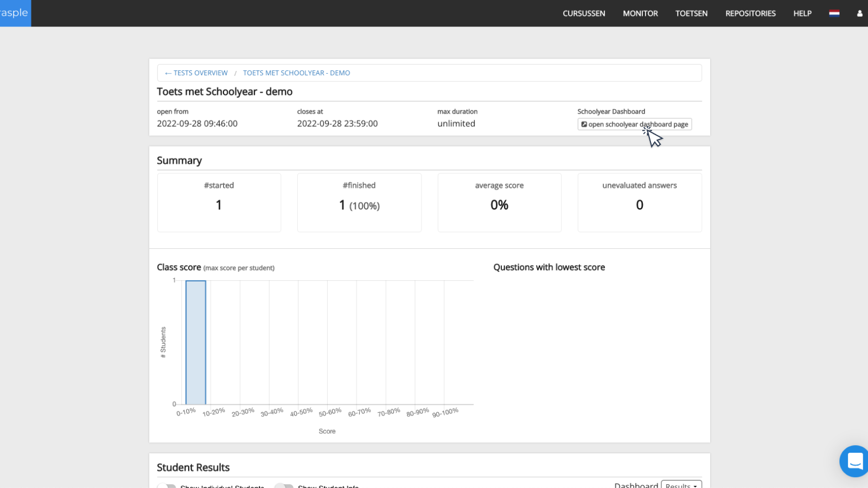Screen dimensions: 868x488
Task: Open the REPOSITORIES menu item
Action: point(750,14)
